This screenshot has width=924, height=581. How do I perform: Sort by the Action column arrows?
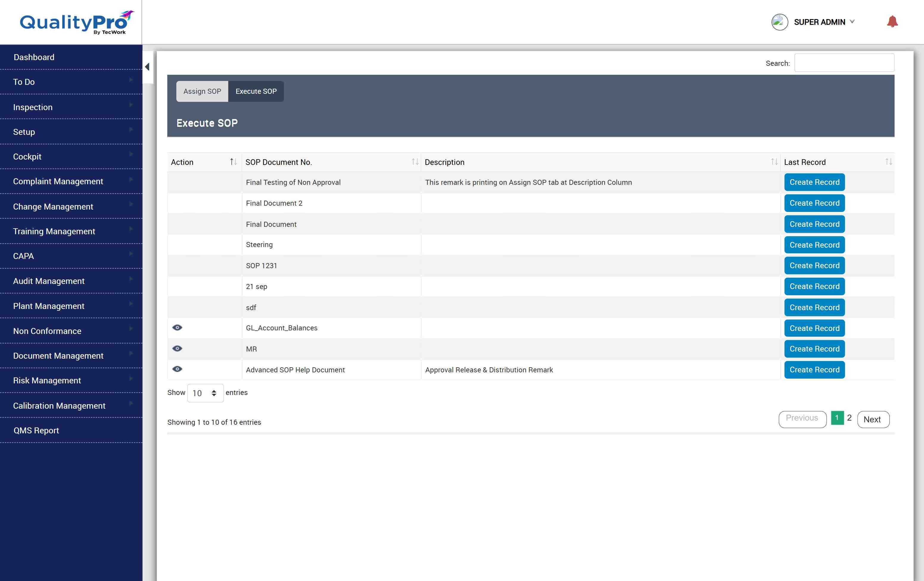(x=233, y=162)
